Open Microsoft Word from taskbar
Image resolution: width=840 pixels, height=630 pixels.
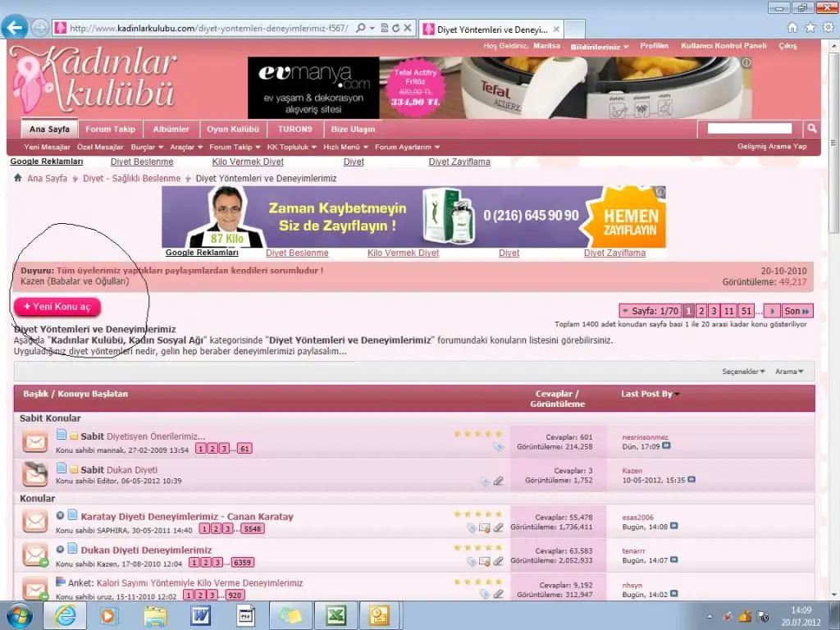pos(200,616)
